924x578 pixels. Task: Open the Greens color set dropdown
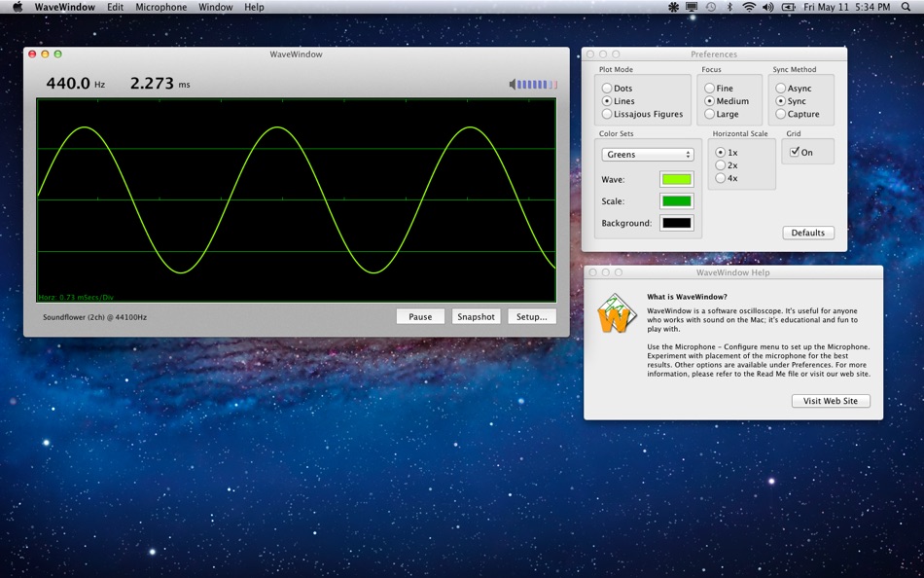pyautogui.click(x=648, y=154)
